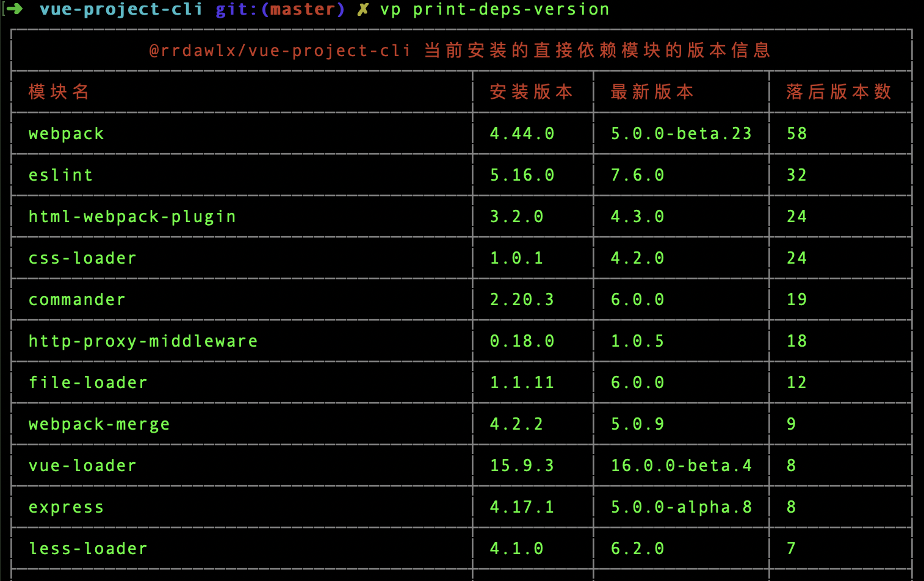Screen dimensions: 924x581
Task: Click eslint latest version '7.6.0'
Action: (638, 175)
